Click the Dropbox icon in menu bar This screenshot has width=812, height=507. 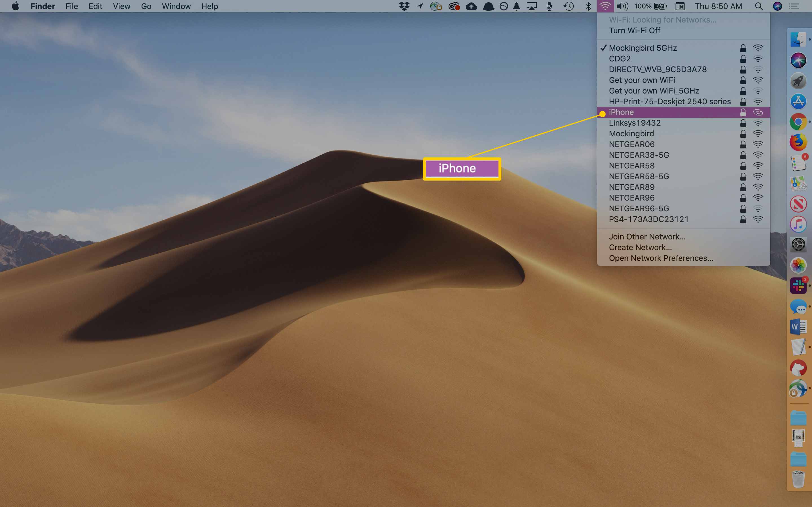[x=405, y=6]
